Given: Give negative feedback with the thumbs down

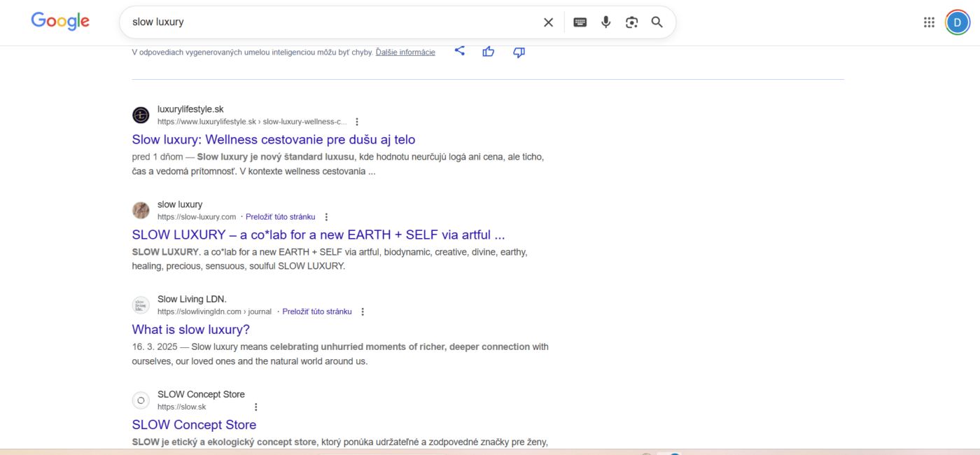Looking at the screenshot, I should click(519, 52).
